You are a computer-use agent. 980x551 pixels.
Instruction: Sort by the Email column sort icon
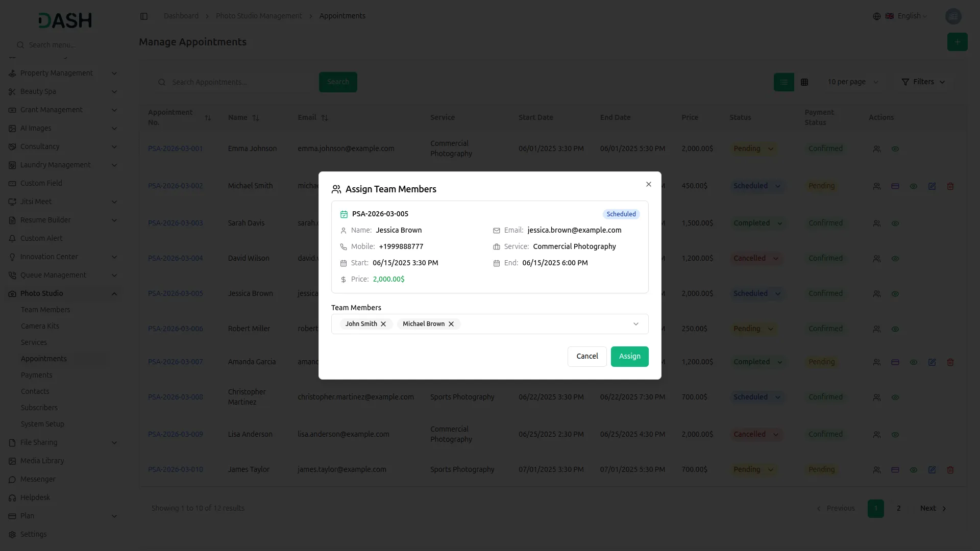click(325, 118)
